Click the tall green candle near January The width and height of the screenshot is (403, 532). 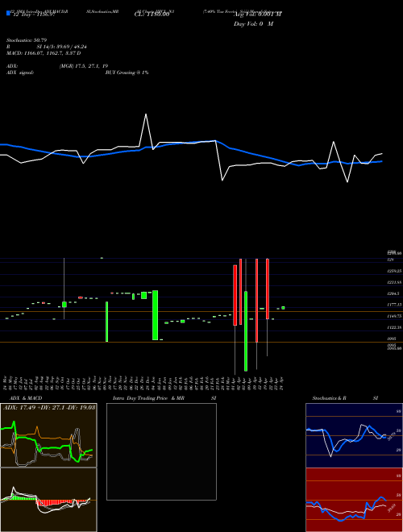155,315
